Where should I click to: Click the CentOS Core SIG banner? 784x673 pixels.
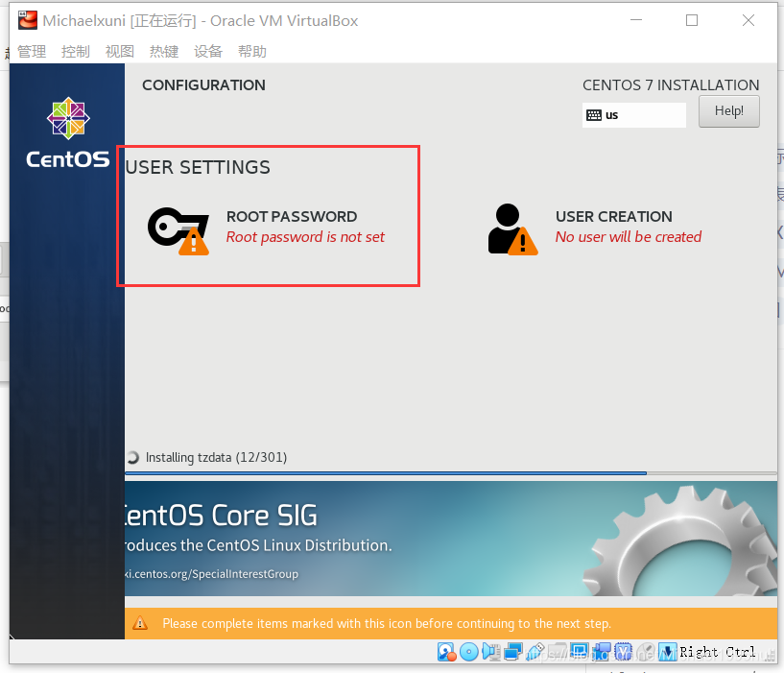click(x=451, y=539)
